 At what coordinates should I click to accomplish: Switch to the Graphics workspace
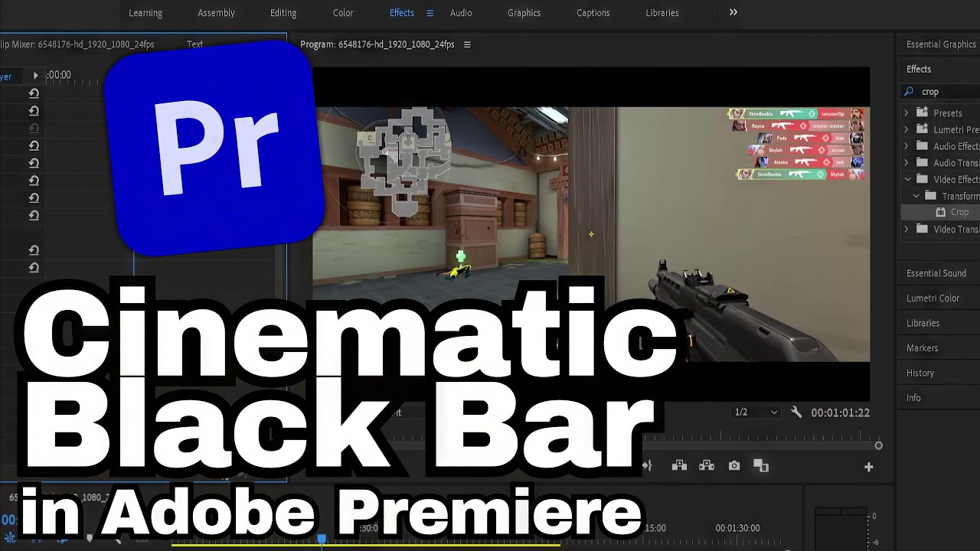tap(524, 13)
